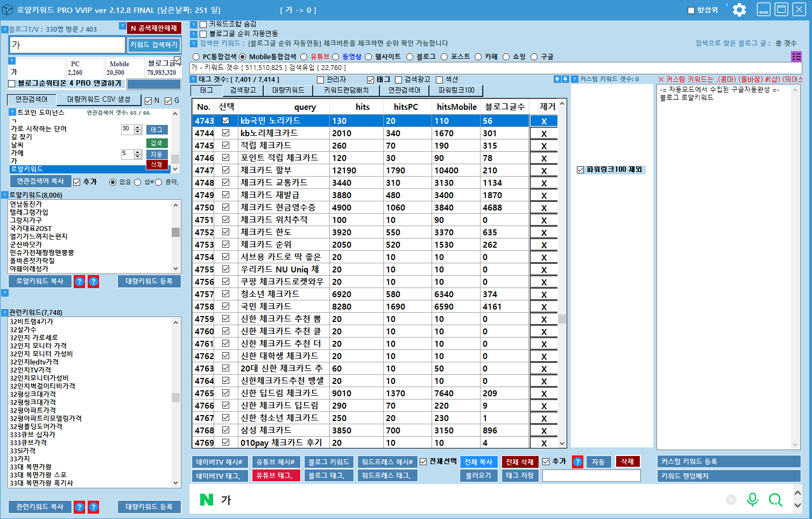
Task: Click the help icon beside N 검색제한해제
Action: point(122,26)
